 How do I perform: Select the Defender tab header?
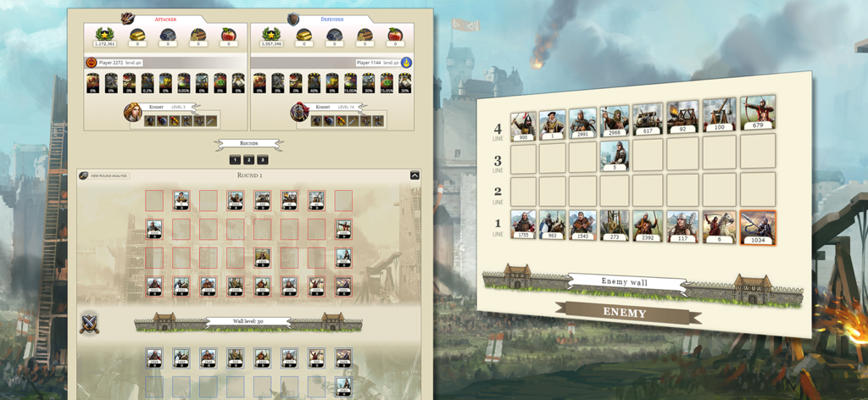pos(332,19)
